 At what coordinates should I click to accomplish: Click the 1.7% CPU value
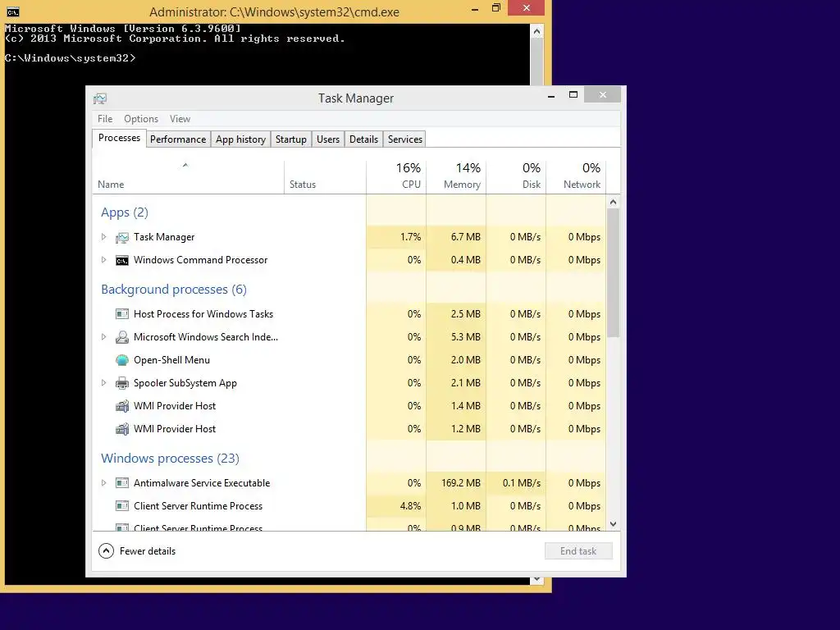(x=410, y=237)
